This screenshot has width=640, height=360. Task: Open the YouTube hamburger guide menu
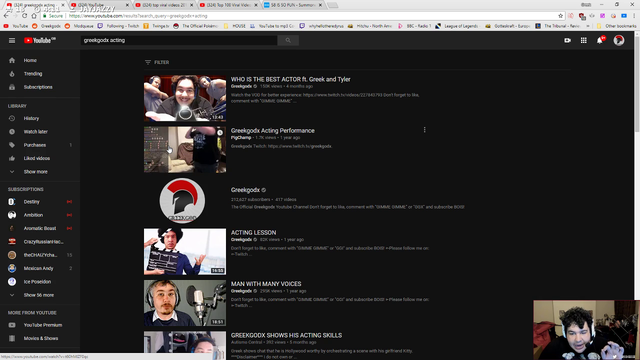pyautogui.click(x=12, y=40)
